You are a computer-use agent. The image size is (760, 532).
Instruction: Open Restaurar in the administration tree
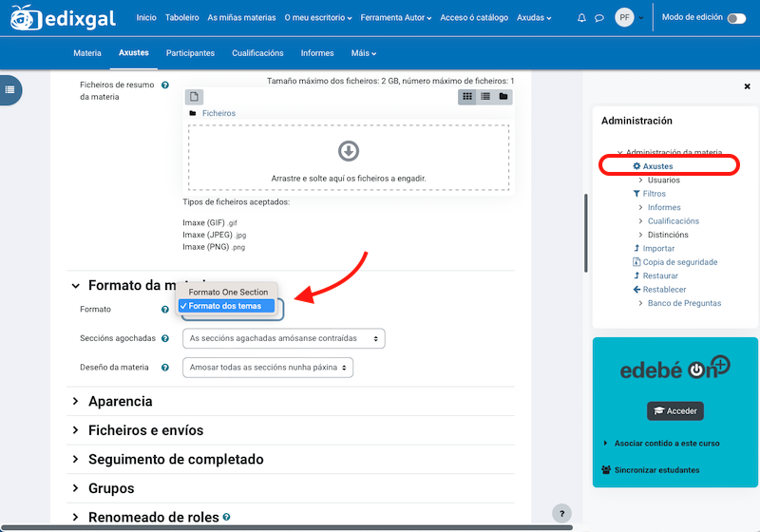[x=660, y=275]
